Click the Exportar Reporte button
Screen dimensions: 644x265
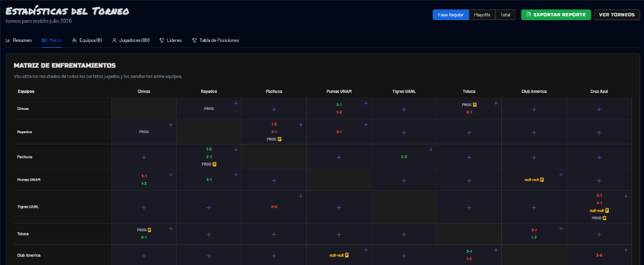pos(556,15)
